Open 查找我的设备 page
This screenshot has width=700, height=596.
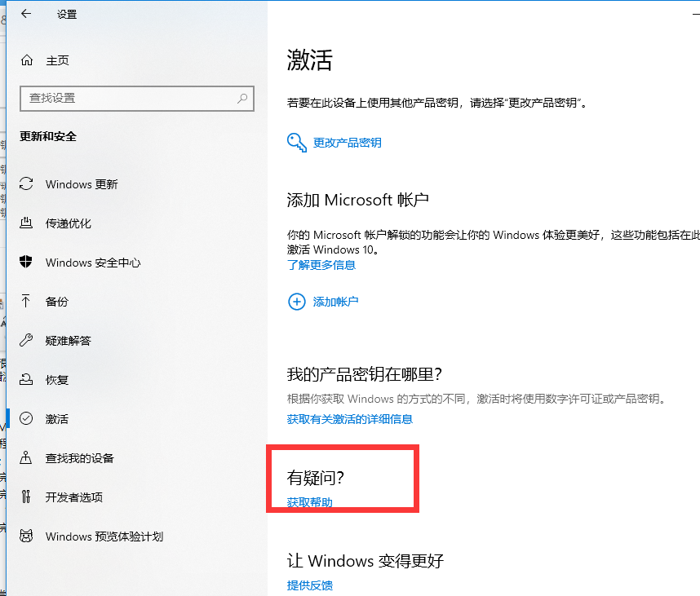(x=79, y=458)
